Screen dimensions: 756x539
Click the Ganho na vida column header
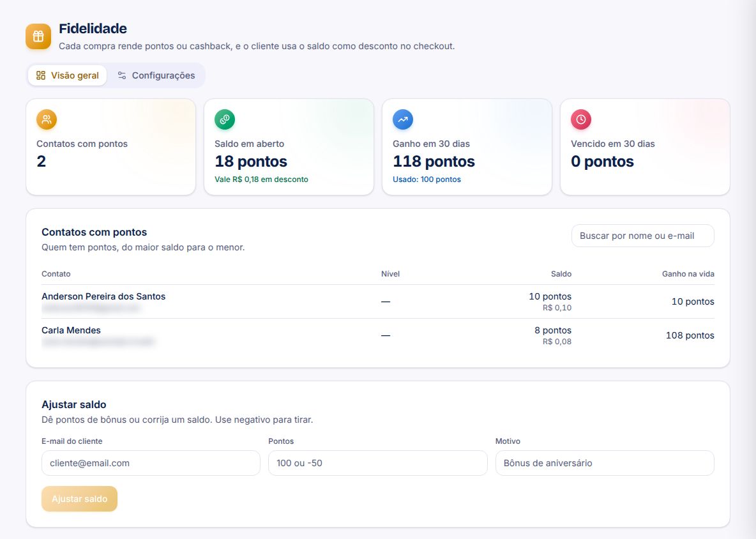pyautogui.click(x=688, y=274)
